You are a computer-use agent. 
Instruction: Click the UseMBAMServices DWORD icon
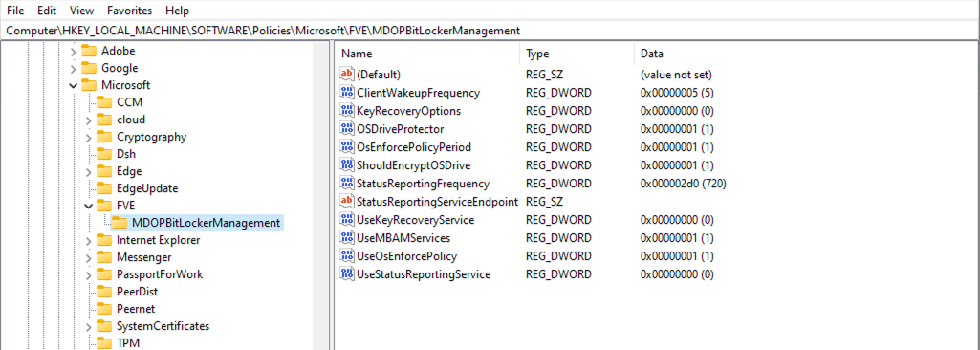click(x=346, y=237)
